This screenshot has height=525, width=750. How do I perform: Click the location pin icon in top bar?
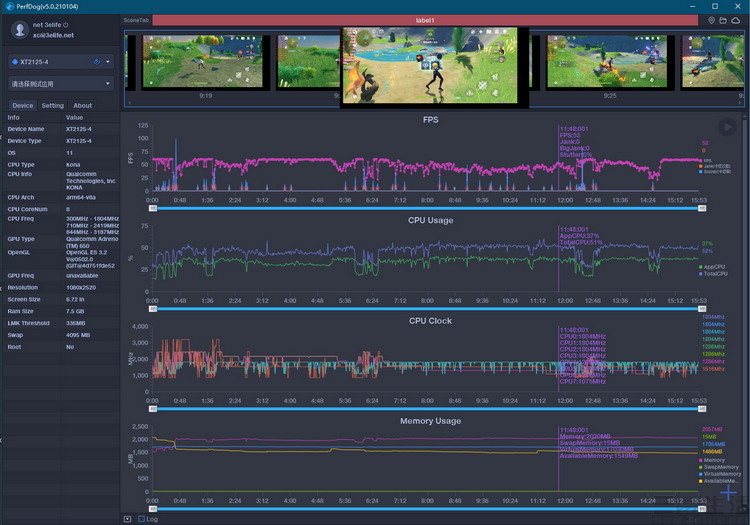pos(712,20)
